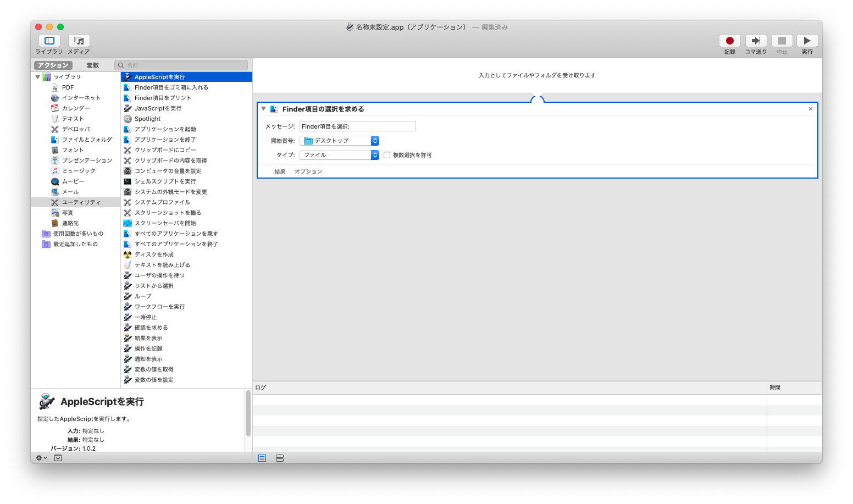Show 結果 for the selection action
Viewport: 853px width, 504px height.
point(280,171)
